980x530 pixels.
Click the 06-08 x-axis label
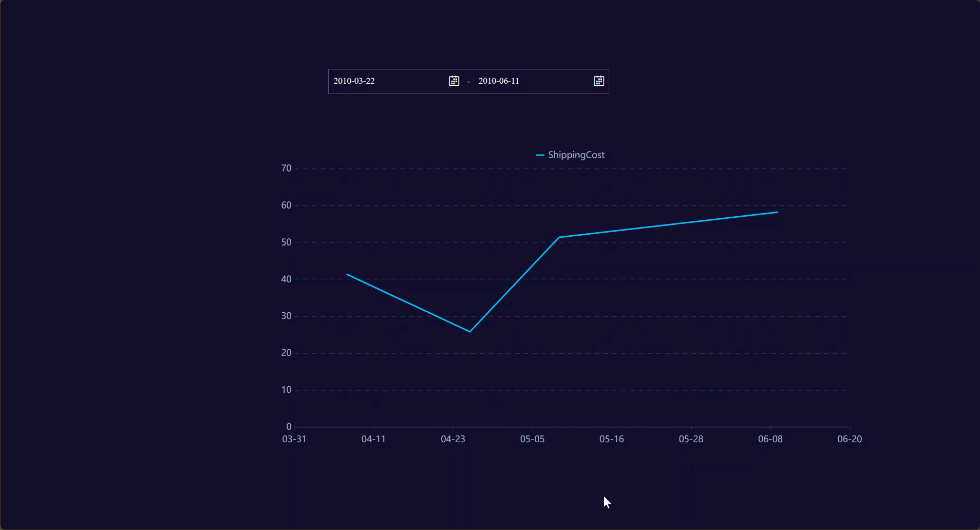click(x=770, y=439)
